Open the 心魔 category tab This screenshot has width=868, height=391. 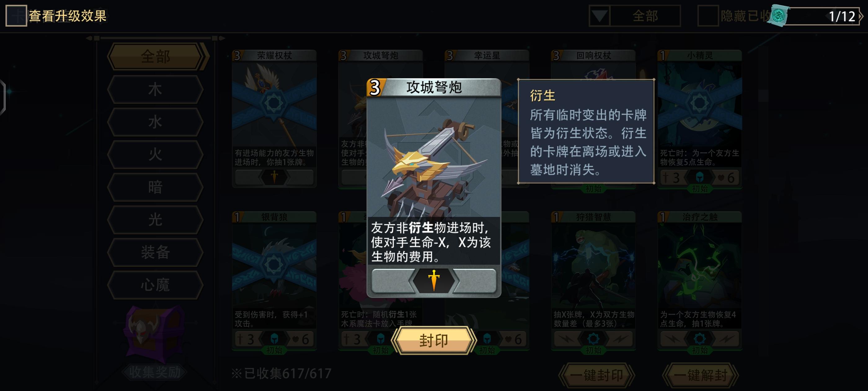click(x=155, y=285)
